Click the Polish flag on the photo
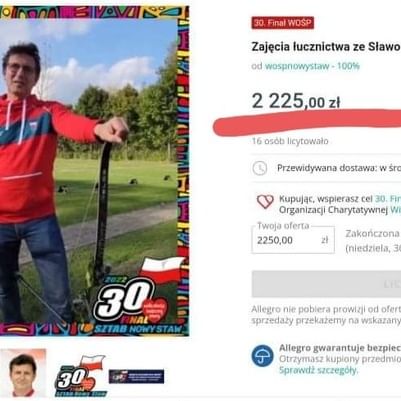The height and width of the screenshot is (401, 401). click(x=161, y=270)
